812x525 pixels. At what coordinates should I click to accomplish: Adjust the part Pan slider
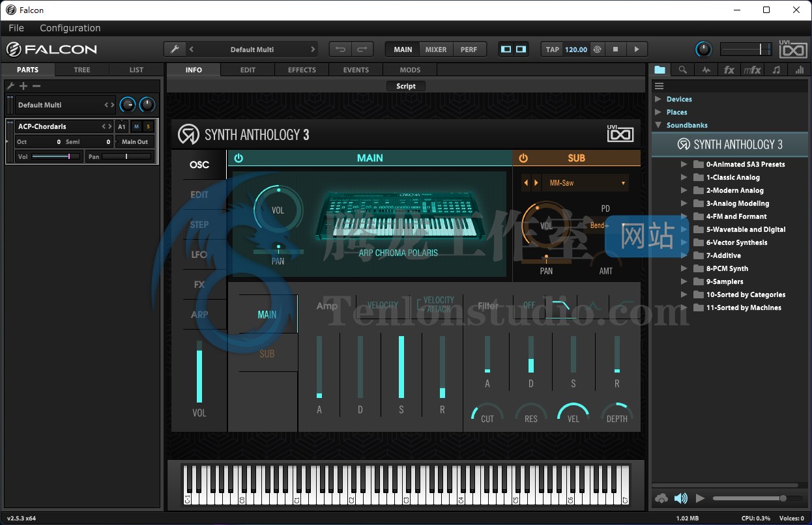click(x=127, y=156)
